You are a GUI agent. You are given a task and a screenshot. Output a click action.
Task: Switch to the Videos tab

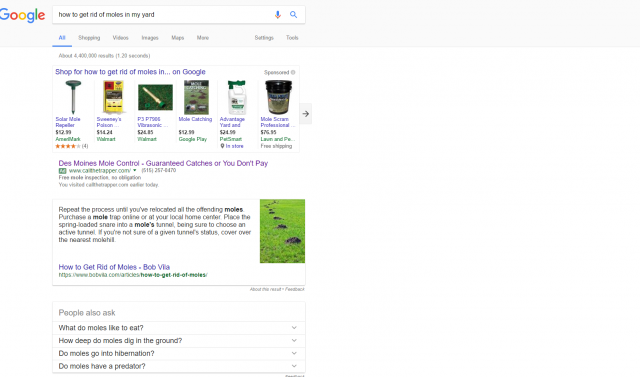point(120,38)
